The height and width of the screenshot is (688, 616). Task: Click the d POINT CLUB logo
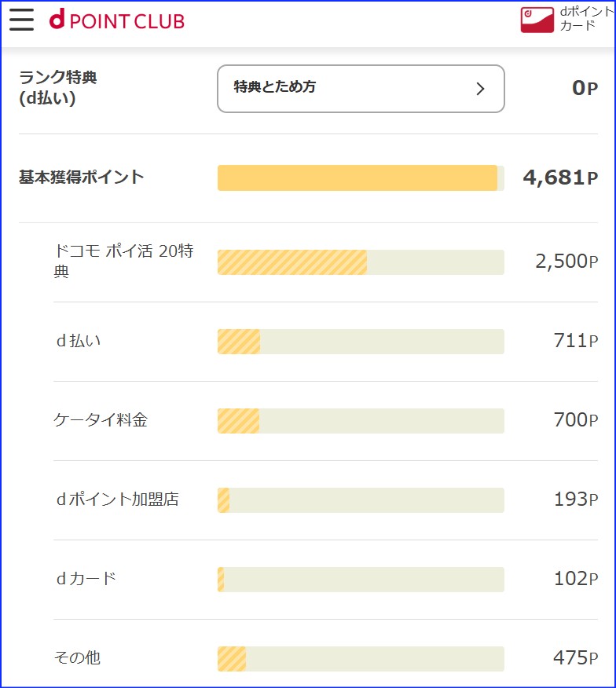[x=116, y=20]
